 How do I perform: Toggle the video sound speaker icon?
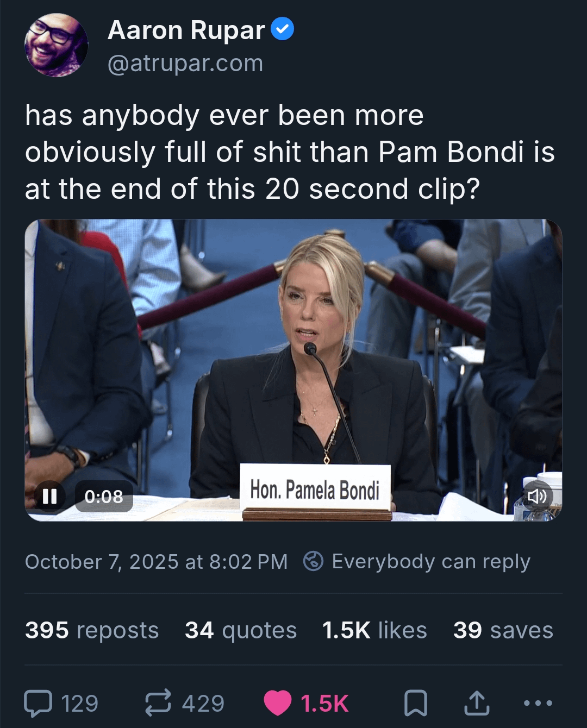pos(537,496)
